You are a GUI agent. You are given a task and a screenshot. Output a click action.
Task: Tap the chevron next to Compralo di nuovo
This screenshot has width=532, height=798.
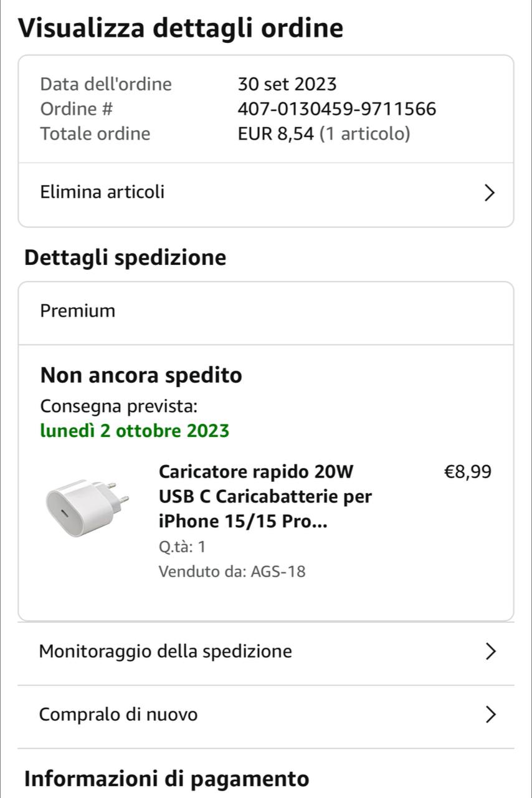[490, 714]
